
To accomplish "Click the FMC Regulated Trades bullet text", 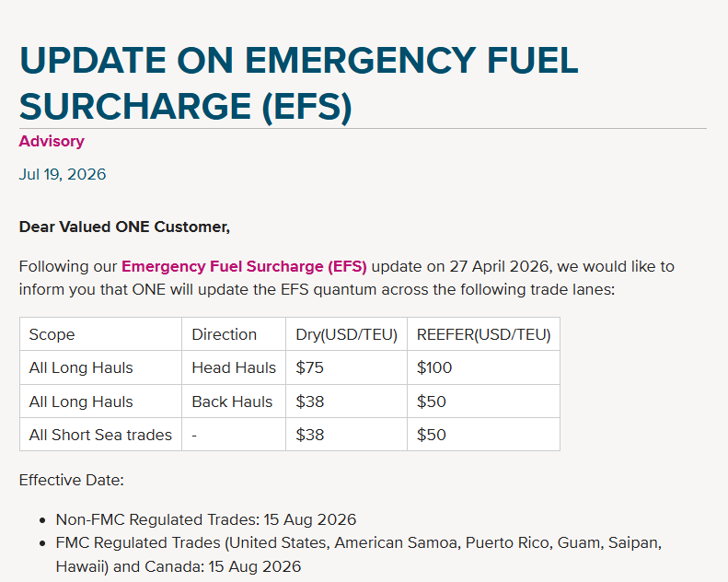I will tap(358, 554).
